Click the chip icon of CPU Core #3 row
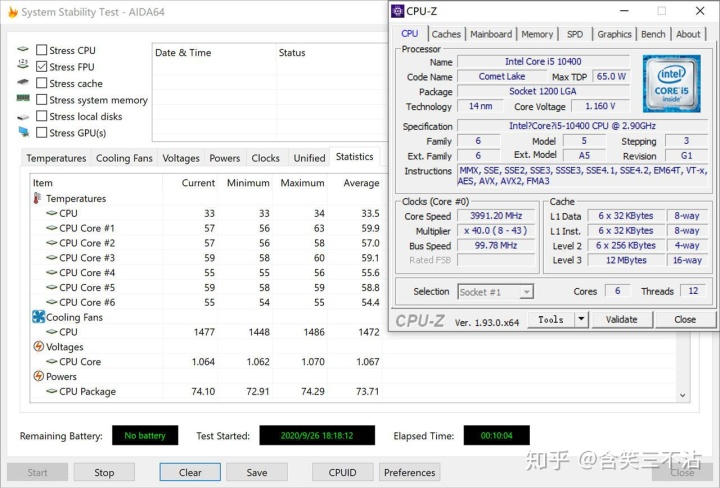This screenshot has width=720, height=488. click(x=52, y=258)
